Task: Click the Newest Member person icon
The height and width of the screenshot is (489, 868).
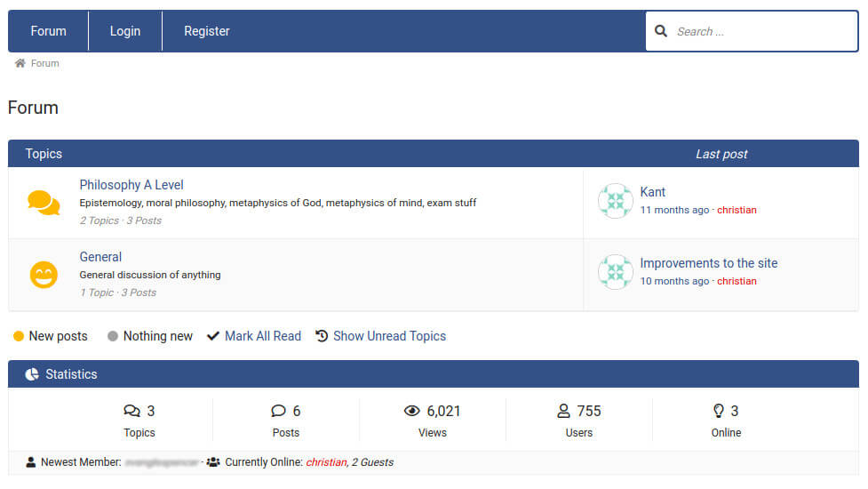Action: click(31, 461)
